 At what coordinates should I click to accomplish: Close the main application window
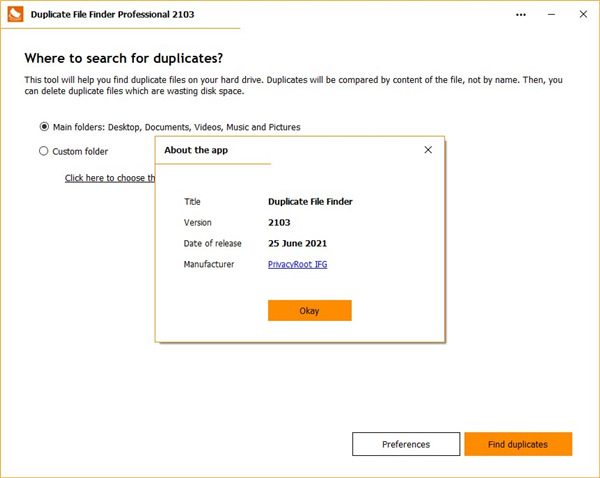[x=583, y=14]
